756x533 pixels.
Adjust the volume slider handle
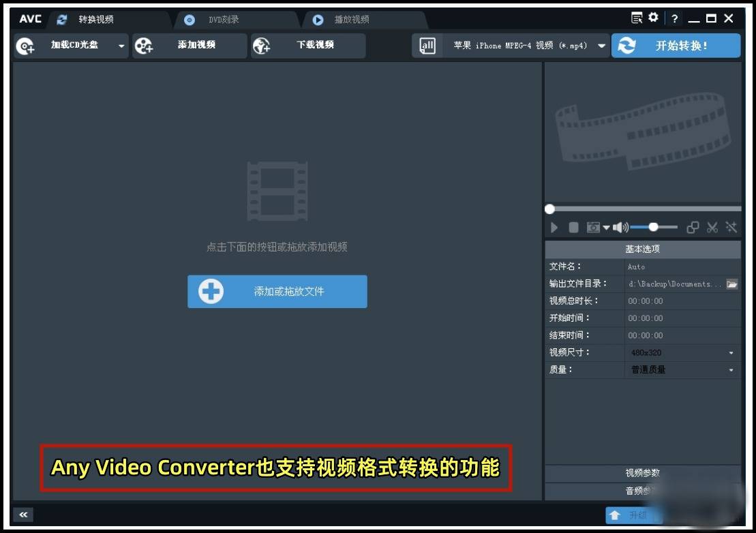653,227
